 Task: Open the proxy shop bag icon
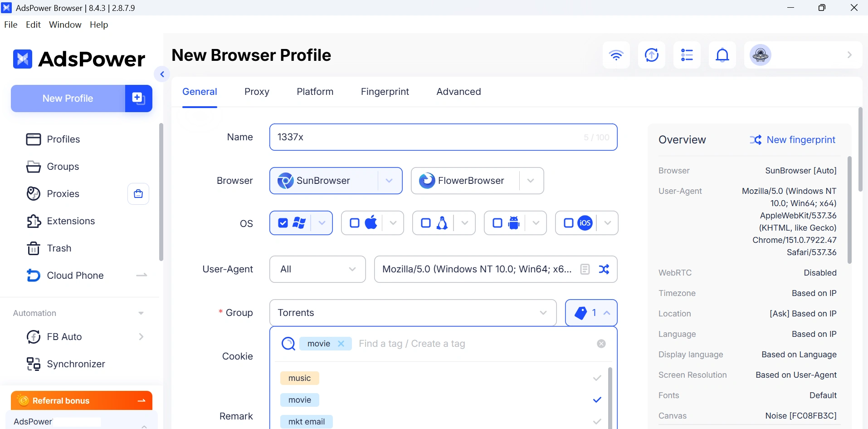[x=138, y=194]
